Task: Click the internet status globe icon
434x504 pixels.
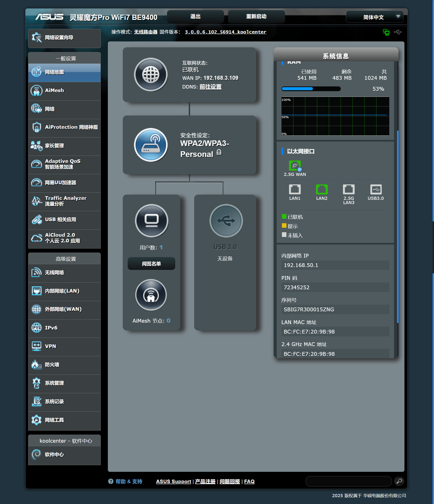Action: tap(151, 75)
